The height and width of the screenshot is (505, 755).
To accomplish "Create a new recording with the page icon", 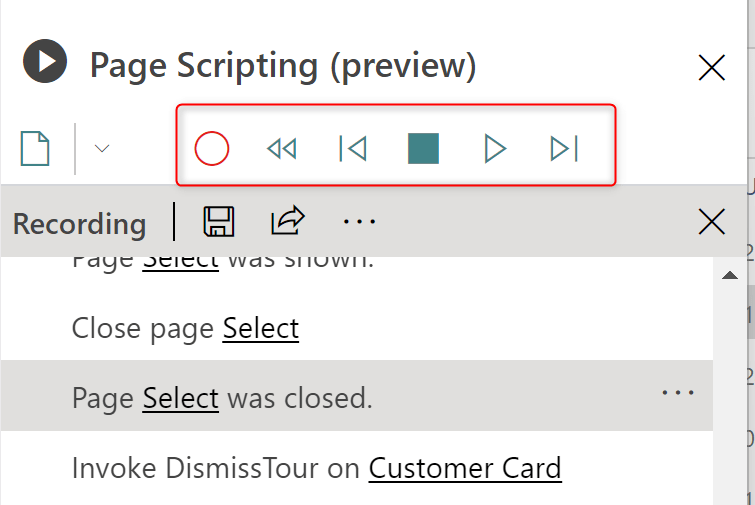I will tap(36, 148).
